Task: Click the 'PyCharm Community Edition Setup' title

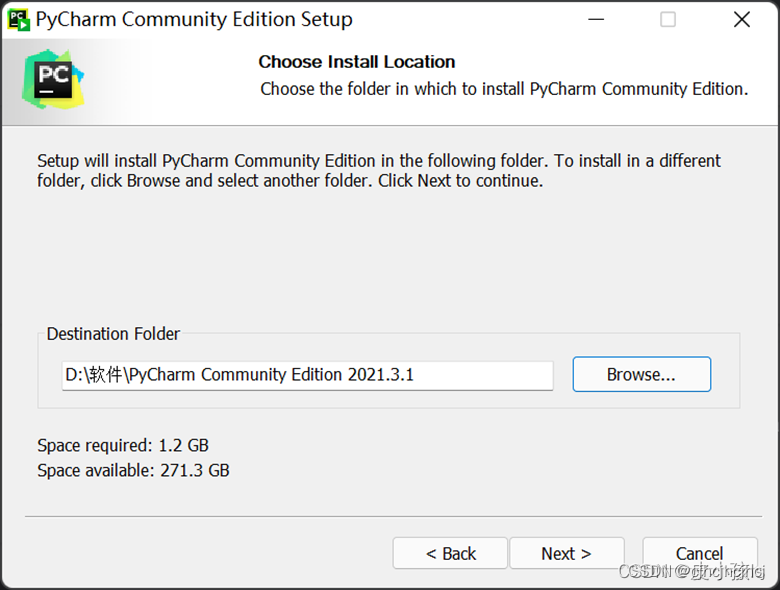Action: pos(194,19)
